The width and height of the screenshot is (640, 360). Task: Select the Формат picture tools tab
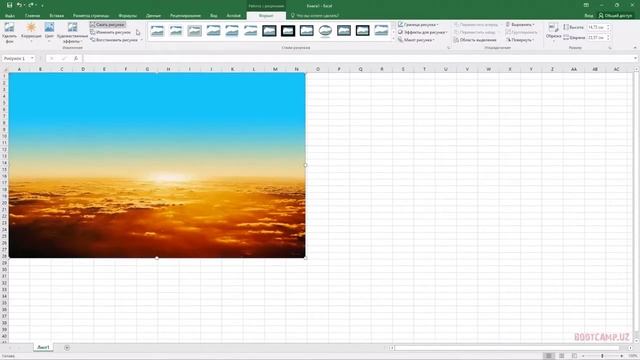point(266,16)
